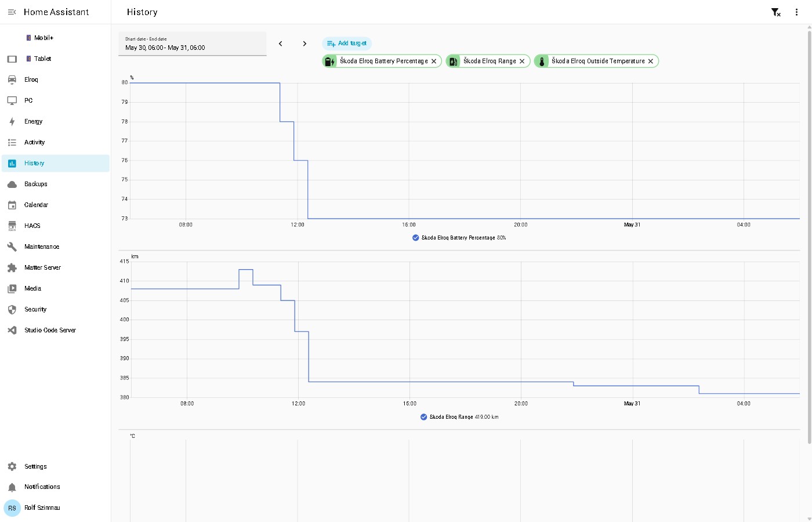The width and height of the screenshot is (812, 522).
Task: Open Matter Server puzzle icon
Action: pos(12,267)
